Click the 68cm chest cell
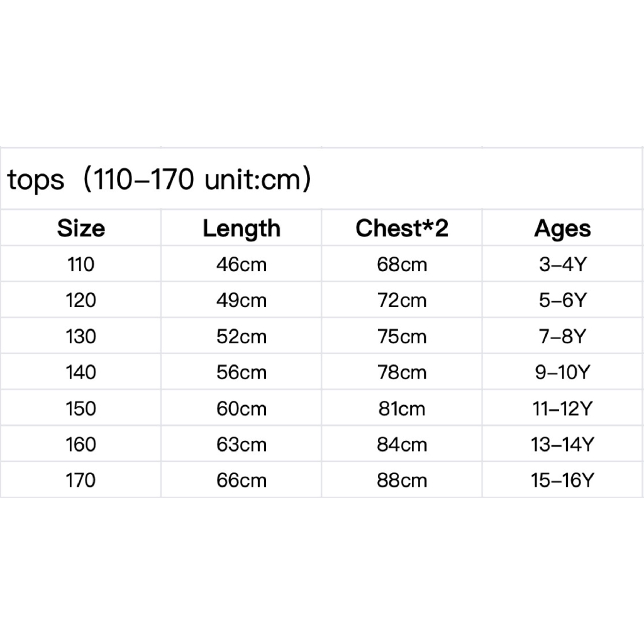The width and height of the screenshot is (644, 644). [x=402, y=265]
